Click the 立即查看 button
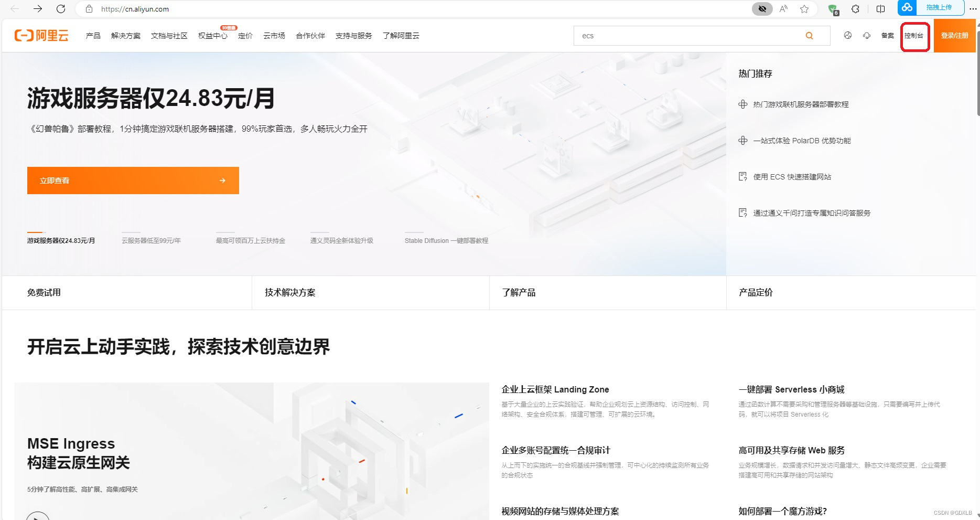 (x=133, y=181)
